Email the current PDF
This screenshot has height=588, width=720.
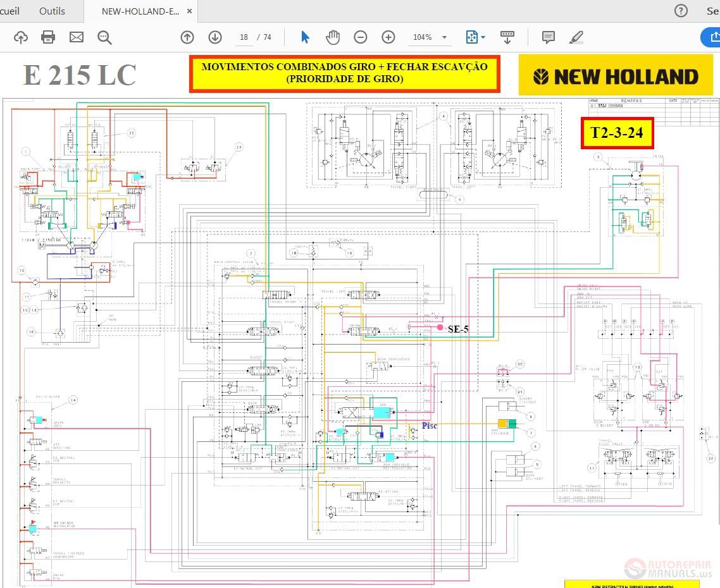(x=76, y=37)
